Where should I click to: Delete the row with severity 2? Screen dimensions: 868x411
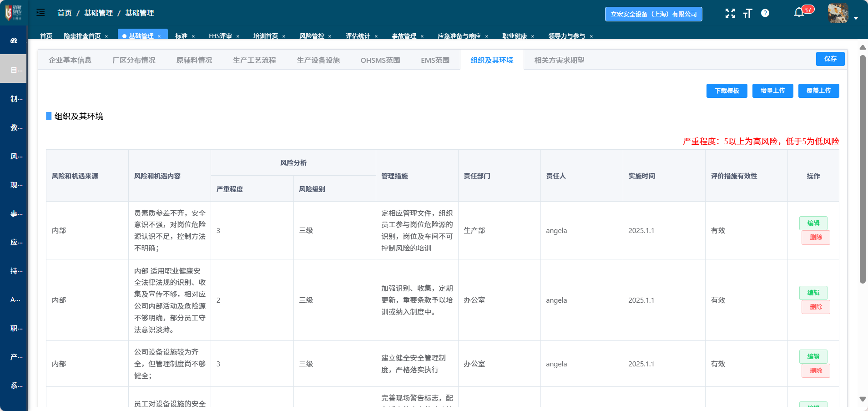816,307
